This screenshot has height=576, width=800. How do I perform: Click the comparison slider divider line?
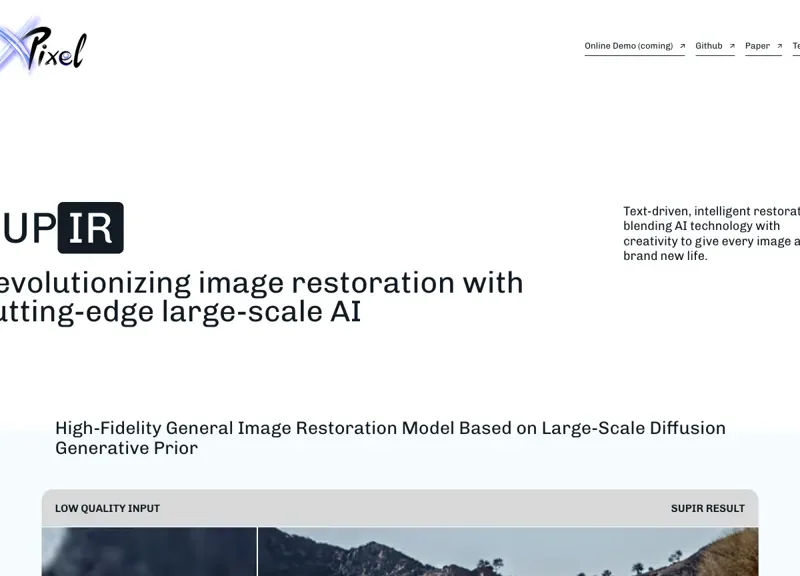257,551
